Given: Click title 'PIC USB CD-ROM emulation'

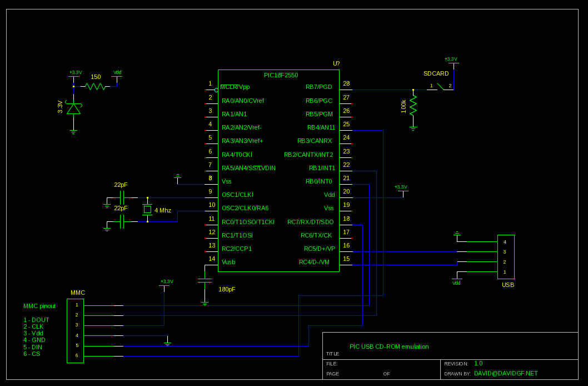Looking at the screenshot, I should tap(389, 347).
